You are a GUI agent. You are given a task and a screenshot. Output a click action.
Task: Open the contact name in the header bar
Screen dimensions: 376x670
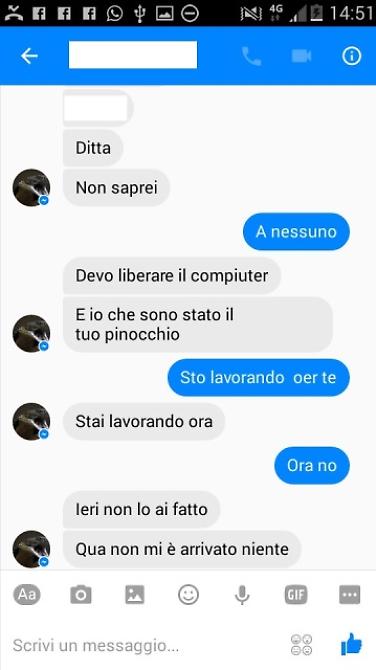click(x=133, y=55)
